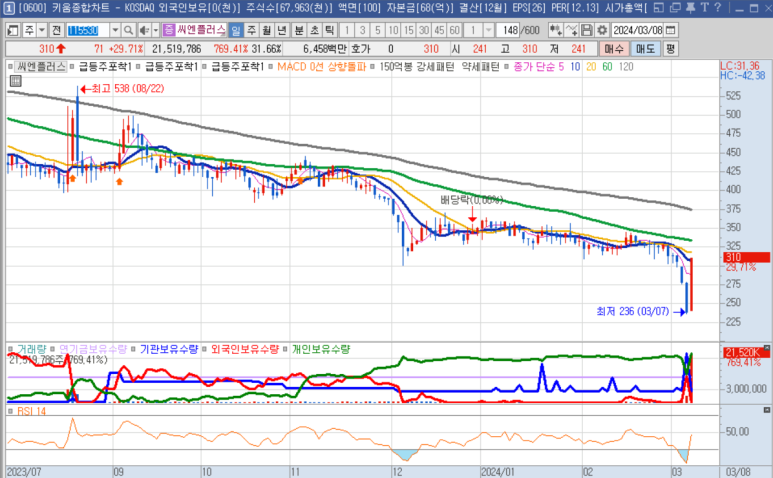Toggle the side panel icon left of the 주 box
Viewport: 773px width, 478px height.
coord(13,30)
